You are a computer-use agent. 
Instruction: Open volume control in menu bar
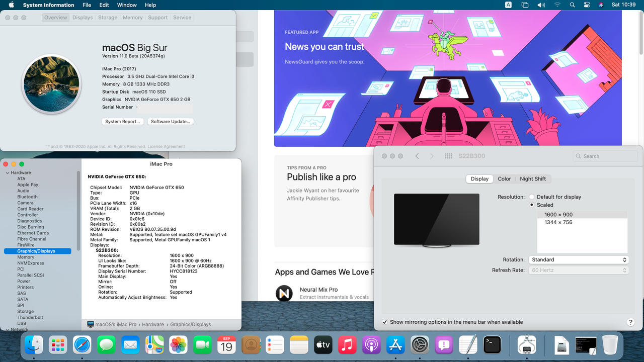pyautogui.click(x=541, y=5)
